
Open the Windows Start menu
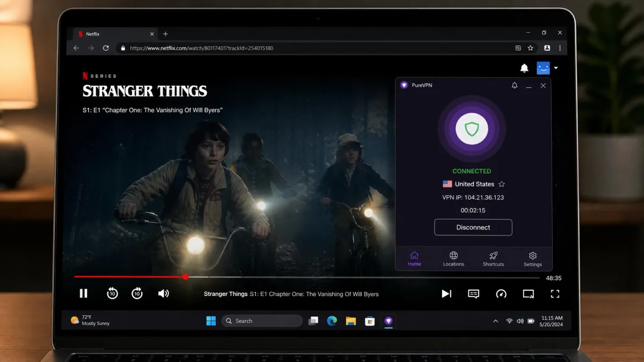pyautogui.click(x=211, y=321)
